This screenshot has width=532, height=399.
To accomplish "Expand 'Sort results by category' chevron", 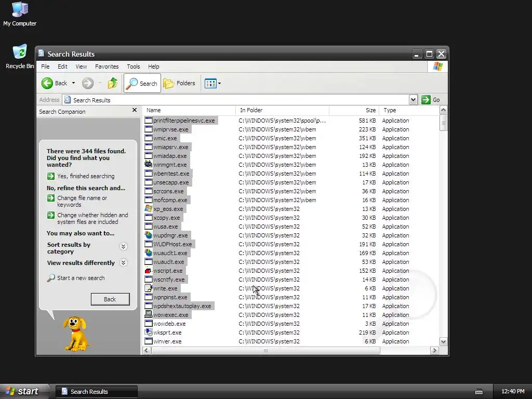I will coord(124,247).
